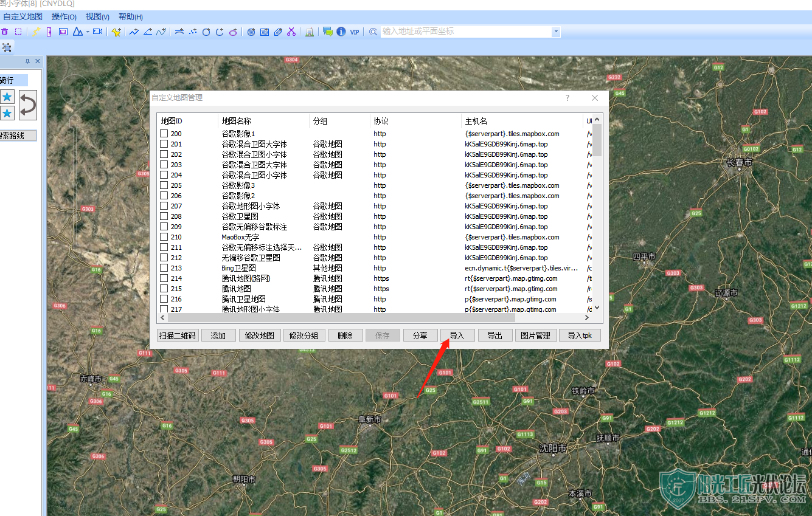Click the dialog question mark help button
This screenshot has height=516, width=812.
[x=567, y=98]
